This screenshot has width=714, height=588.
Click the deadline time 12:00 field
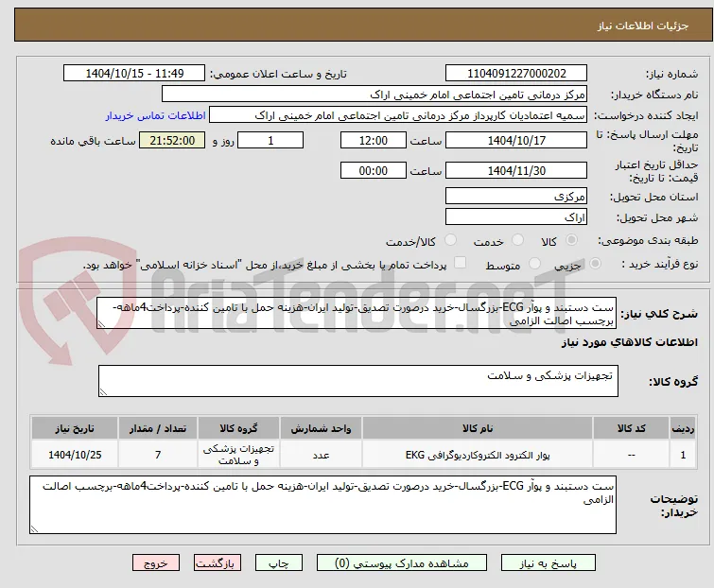(374, 140)
